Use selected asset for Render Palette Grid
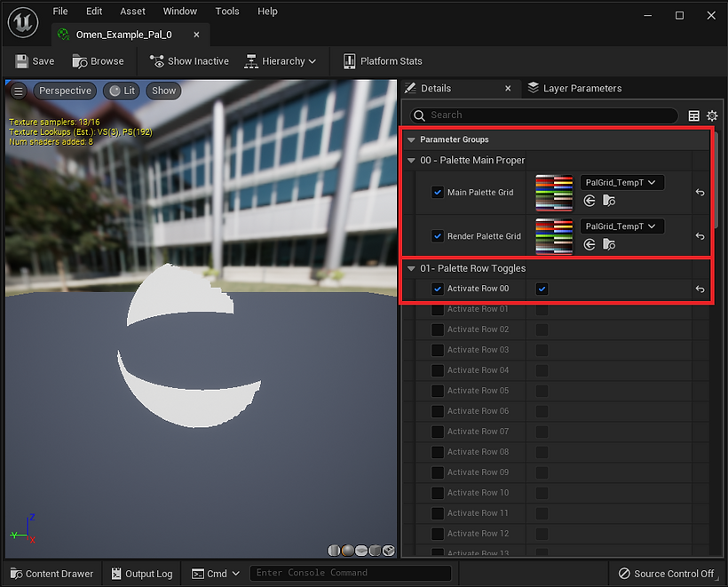Screen dimensions: 728x587 pyautogui.click(x=590, y=244)
